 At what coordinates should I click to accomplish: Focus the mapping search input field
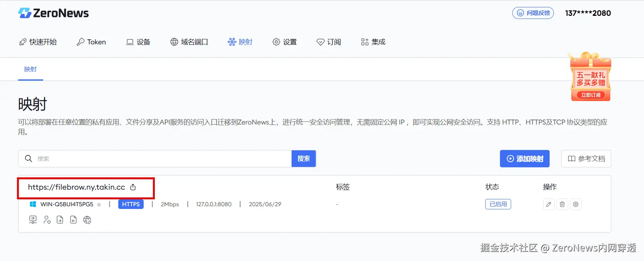(155, 158)
